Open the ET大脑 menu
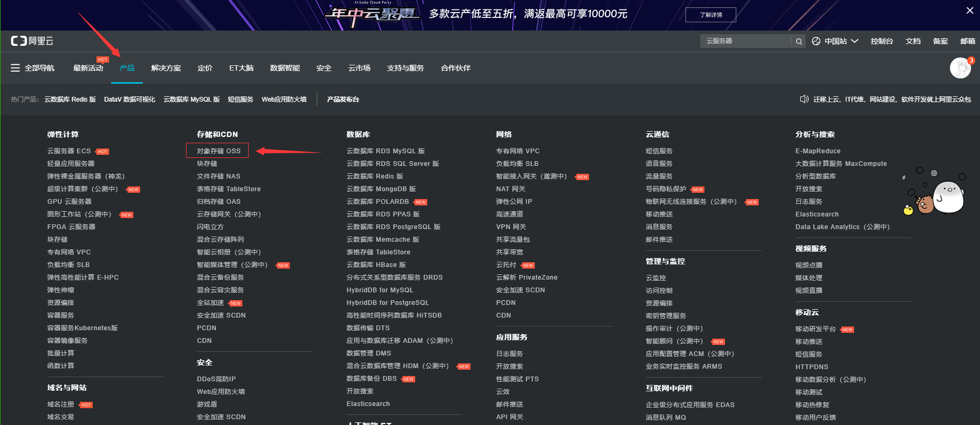The image size is (980, 425). click(x=241, y=68)
